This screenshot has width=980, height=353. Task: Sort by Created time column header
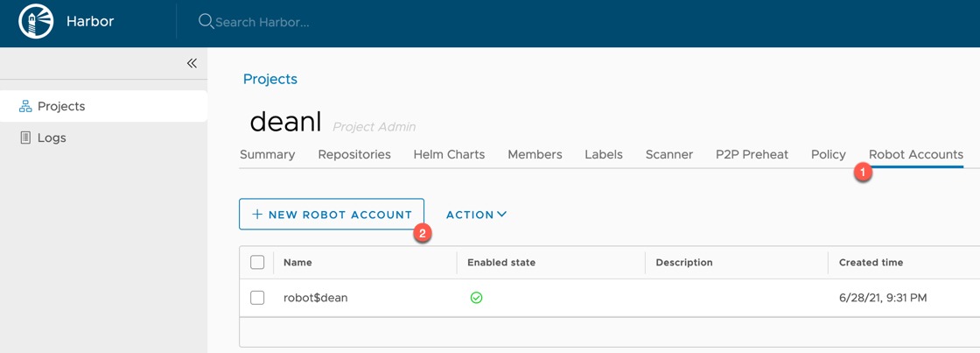(x=871, y=262)
